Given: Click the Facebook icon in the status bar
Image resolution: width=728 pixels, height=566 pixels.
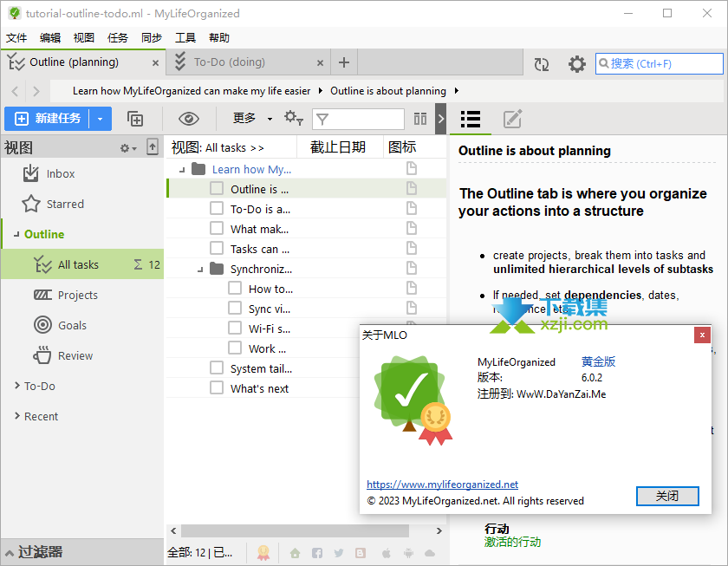Looking at the screenshot, I should coord(317,552).
